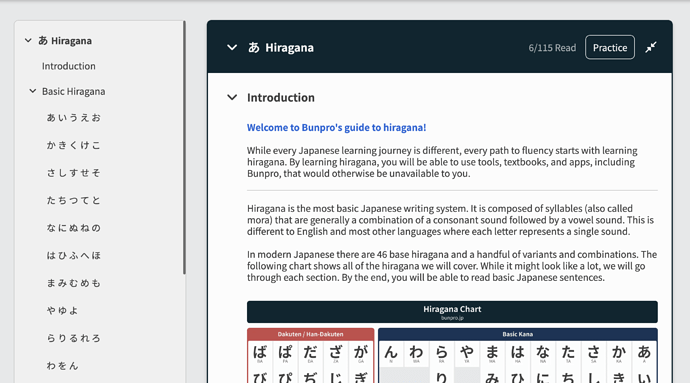The width and height of the screenshot is (690, 383).
Task: Click the や character in the Basic Kana chart
Action: [467, 352]
